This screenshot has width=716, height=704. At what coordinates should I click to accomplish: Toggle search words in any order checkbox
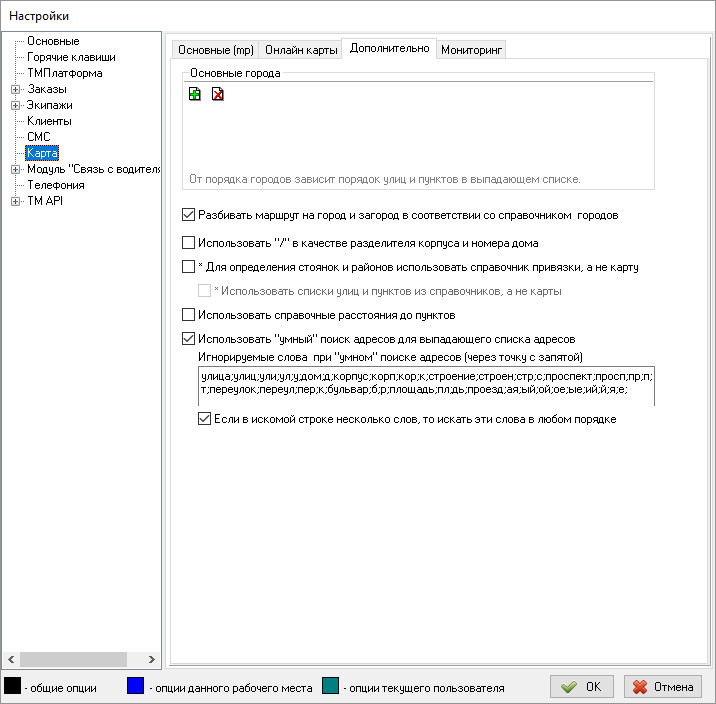point(205,419)
